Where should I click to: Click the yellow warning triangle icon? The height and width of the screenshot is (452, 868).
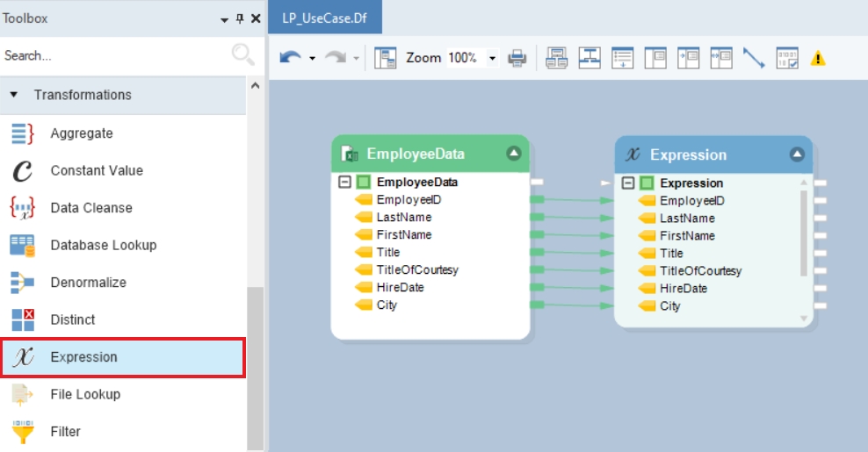pos(818,58)
